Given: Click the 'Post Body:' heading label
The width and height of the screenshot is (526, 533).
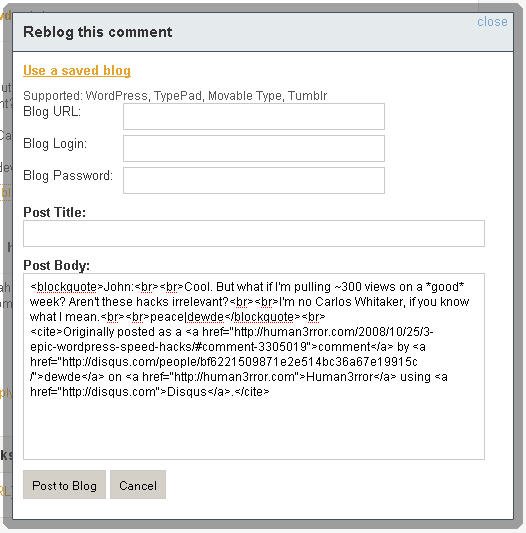Looking at the screenshot, I should 56,265.
